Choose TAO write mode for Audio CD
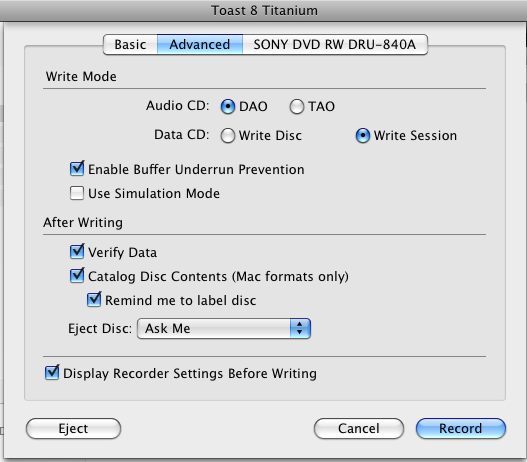The height and width of the screenshot is (462, 527). pos(297,107)
